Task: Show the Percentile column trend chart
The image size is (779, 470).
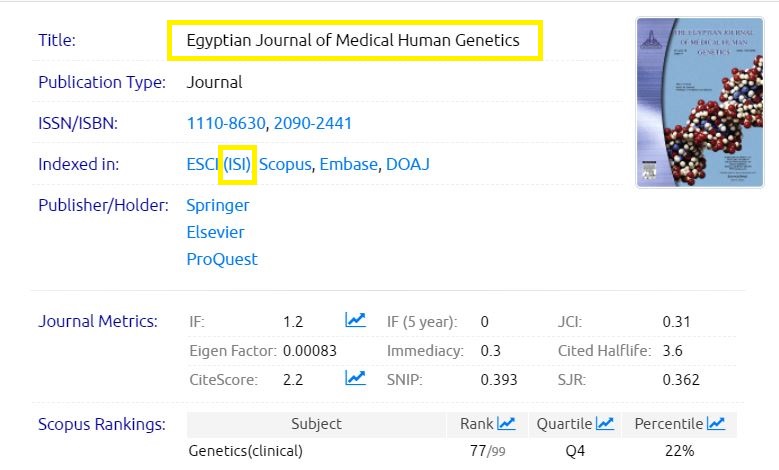Action: click(716, 424)
